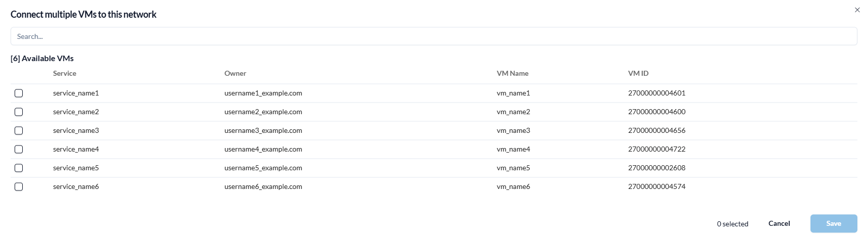The image size is (868, 241).
Task: Tick the checkbox next to service_name3
Action: pos(19,130)
